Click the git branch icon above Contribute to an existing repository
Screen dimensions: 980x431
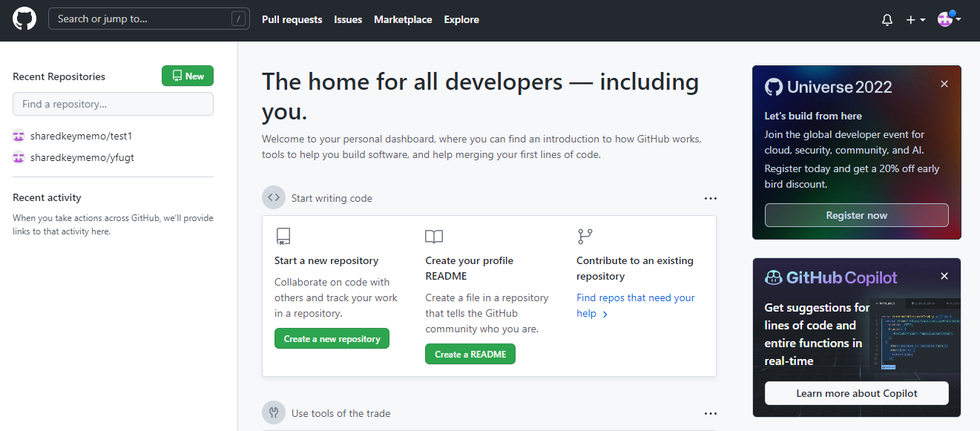[x=585, y=237]
